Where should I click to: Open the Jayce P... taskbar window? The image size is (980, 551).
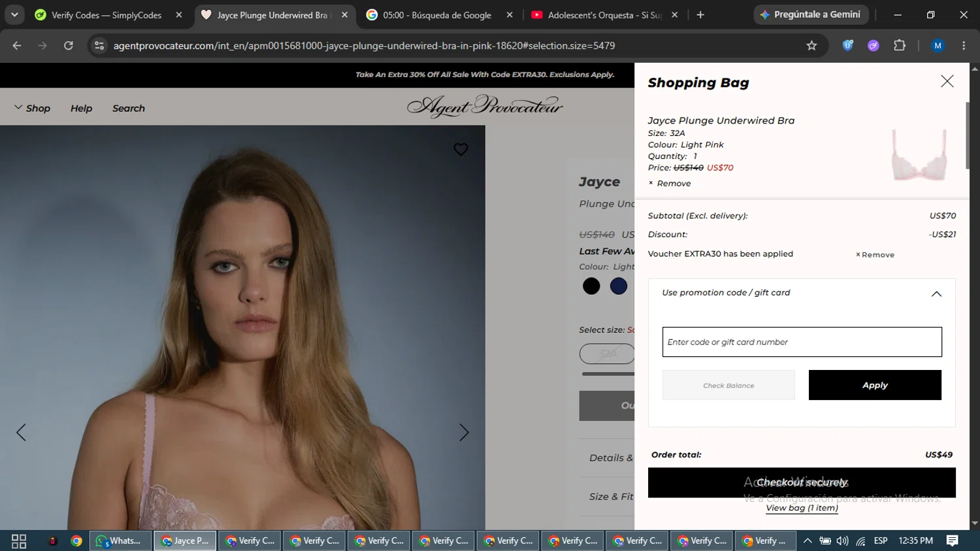point(185,541)
